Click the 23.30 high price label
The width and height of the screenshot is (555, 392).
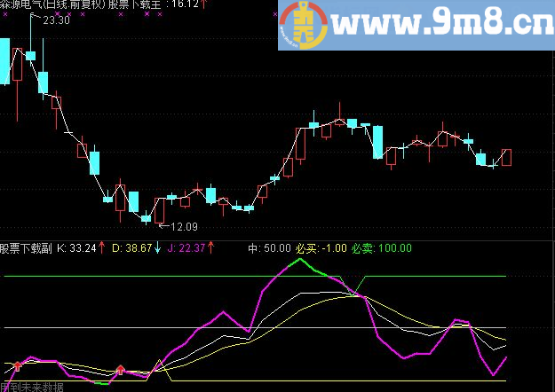[56, 20]
